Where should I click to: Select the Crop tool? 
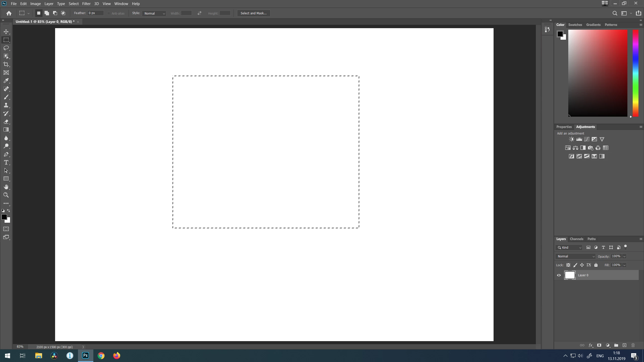6,64
